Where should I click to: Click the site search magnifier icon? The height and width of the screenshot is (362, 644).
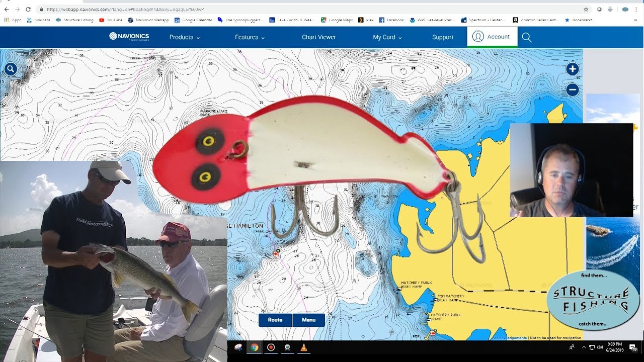pos(527,37)
